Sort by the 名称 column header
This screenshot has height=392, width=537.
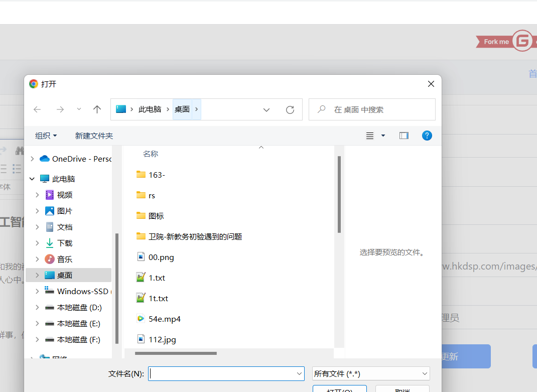point(151,154)
